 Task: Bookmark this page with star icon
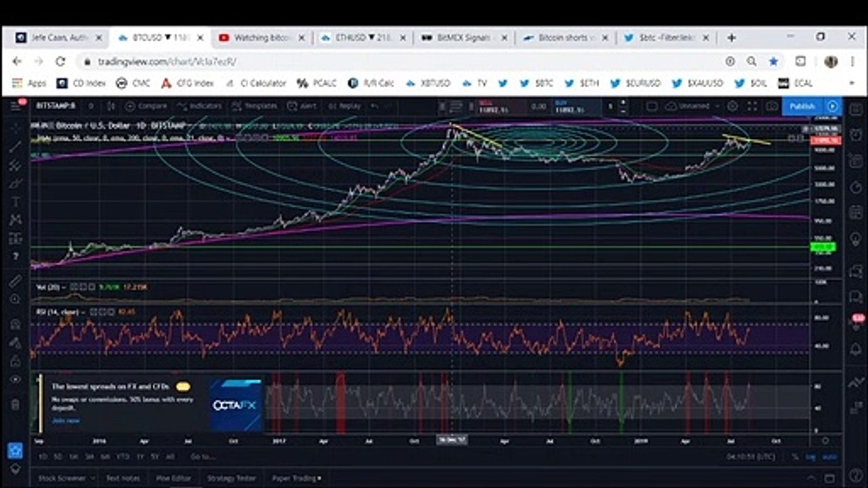(x=774, y=61)
